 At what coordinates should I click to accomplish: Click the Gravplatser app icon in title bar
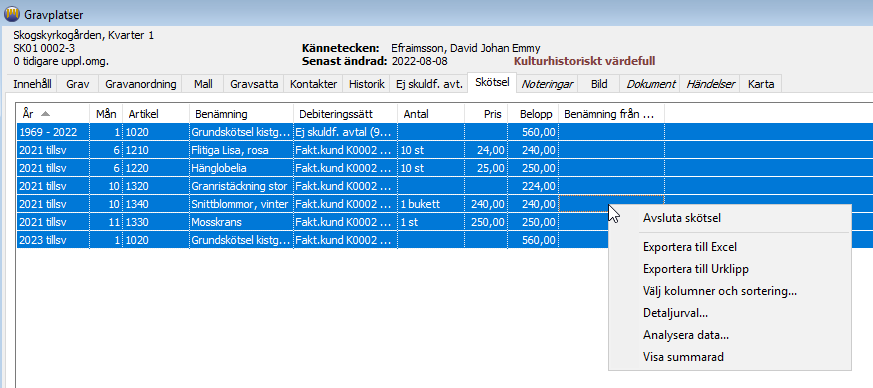[x=11, y=13]
